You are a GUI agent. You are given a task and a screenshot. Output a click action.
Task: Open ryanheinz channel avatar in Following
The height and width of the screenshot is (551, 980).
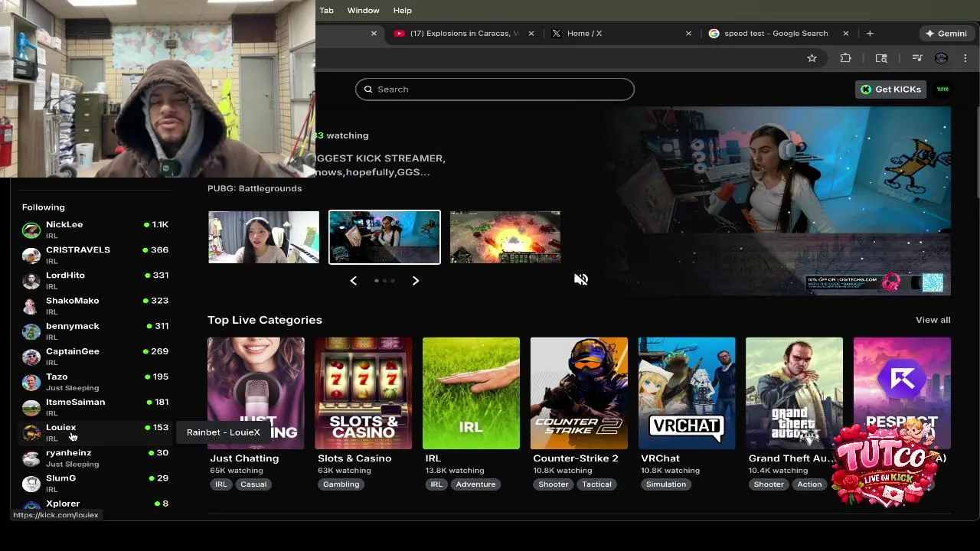31,458
